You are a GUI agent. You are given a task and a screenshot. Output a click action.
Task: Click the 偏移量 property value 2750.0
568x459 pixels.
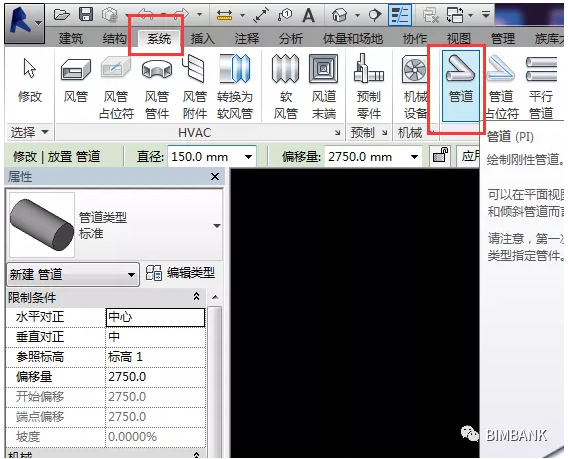155,377
